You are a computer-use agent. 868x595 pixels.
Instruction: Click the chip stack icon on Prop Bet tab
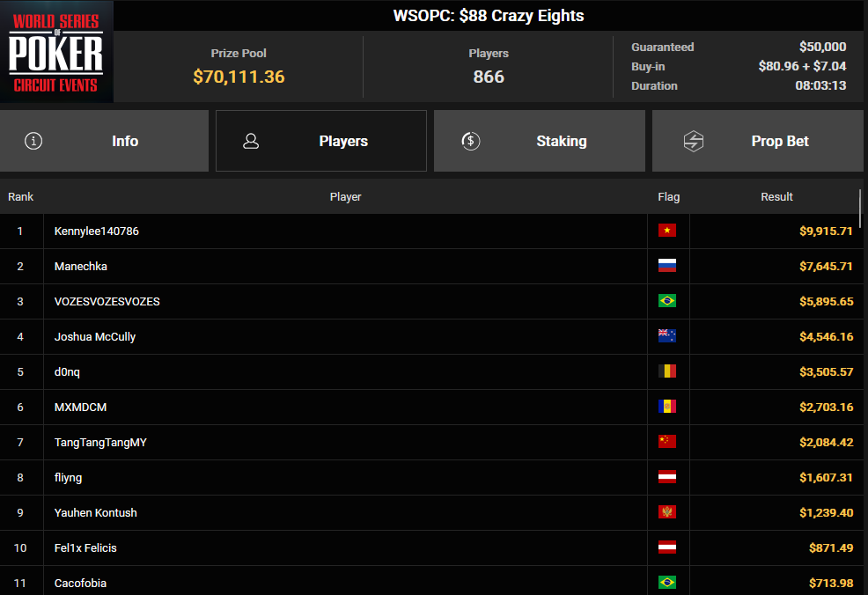(x=695, y=140)
